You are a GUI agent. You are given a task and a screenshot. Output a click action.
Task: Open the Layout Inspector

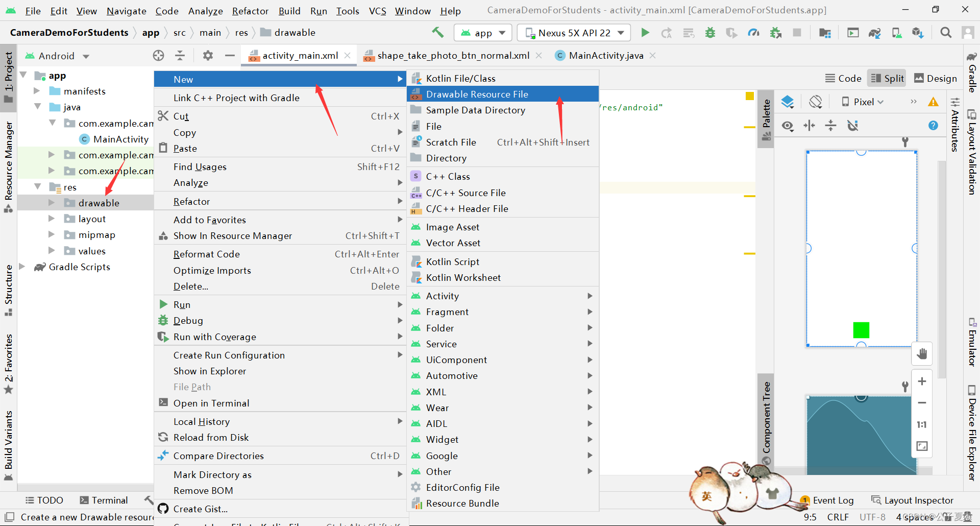(919, 500)
